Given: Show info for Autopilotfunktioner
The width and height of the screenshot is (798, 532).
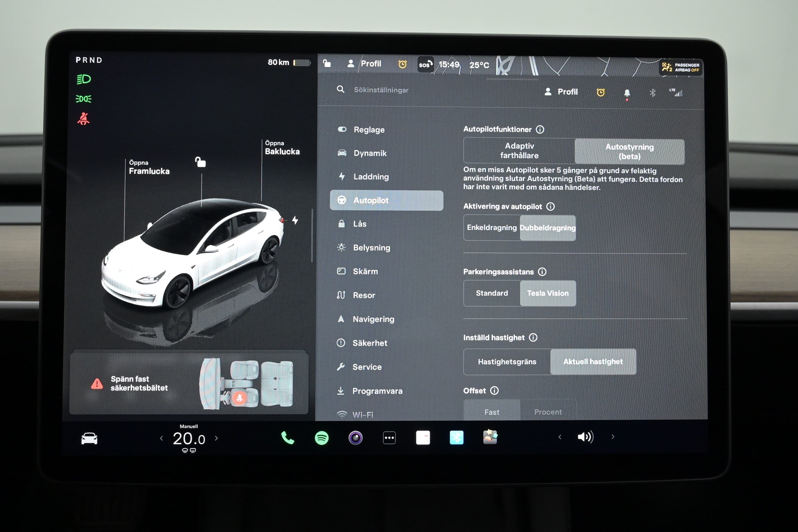Looking at the screenshot, I should coord(540,130).
